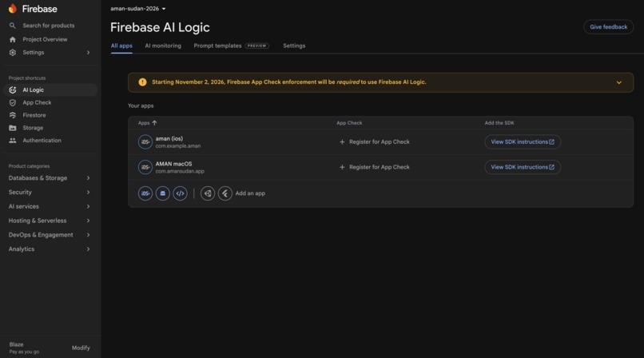This screenshot has height=358, width=644.
Task: Click the com.example.aman bundle ID
Action: coord(178,146)
